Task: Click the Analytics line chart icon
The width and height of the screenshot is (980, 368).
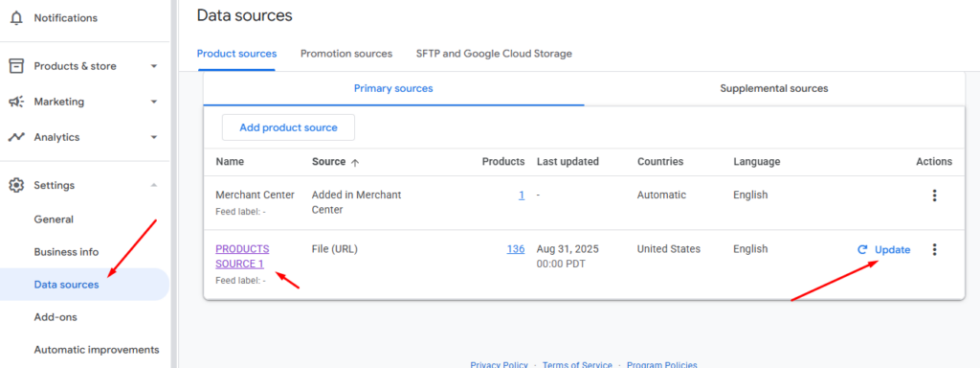Action: 16,137
